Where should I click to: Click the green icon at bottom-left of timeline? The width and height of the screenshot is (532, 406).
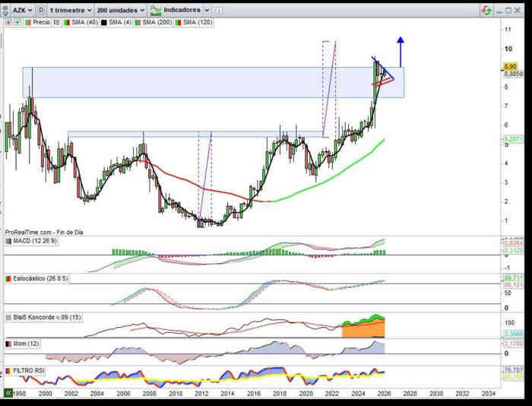coord(9,393)
